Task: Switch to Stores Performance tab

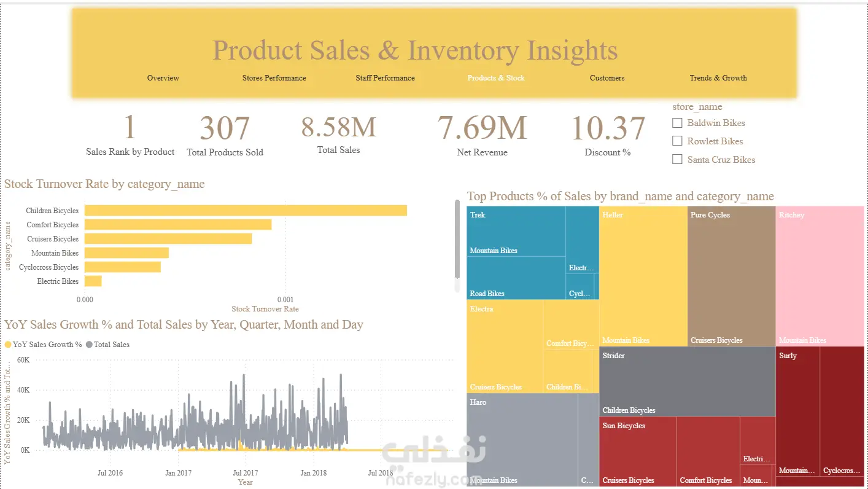Action: (274, 78)
